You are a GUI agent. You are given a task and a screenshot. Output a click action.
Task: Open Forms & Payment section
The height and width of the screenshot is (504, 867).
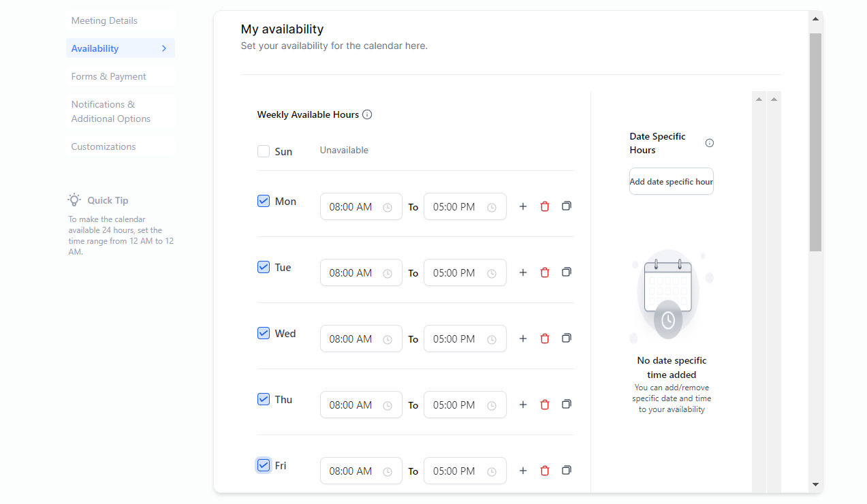[108, 76]
